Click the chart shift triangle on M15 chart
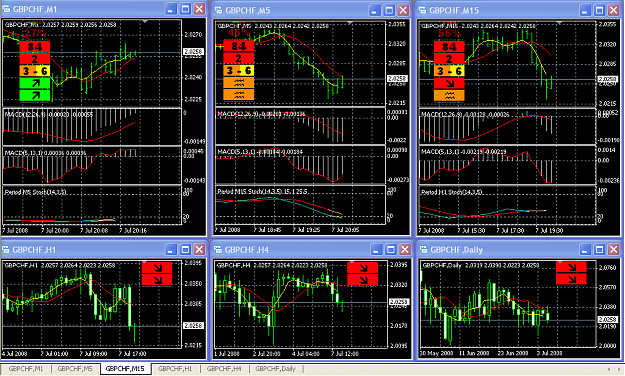The image size is (625, 376). [x=559, y=23]
